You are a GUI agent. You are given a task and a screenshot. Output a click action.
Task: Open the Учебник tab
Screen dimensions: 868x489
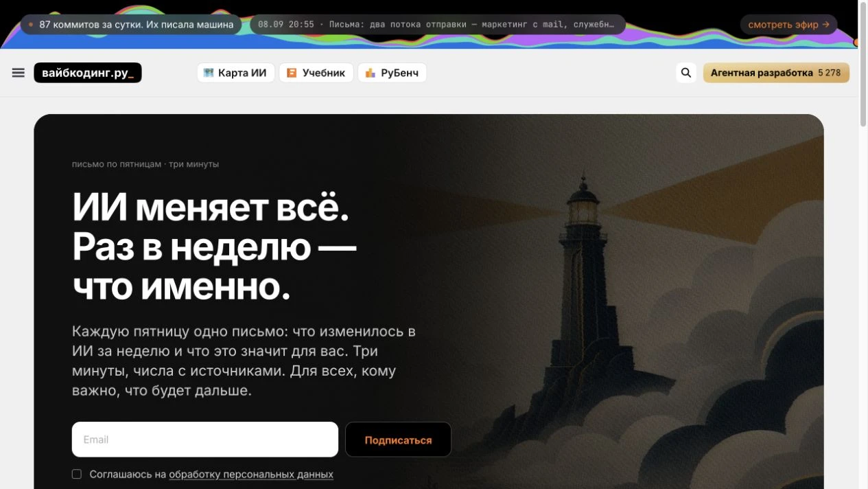[316, 73]
